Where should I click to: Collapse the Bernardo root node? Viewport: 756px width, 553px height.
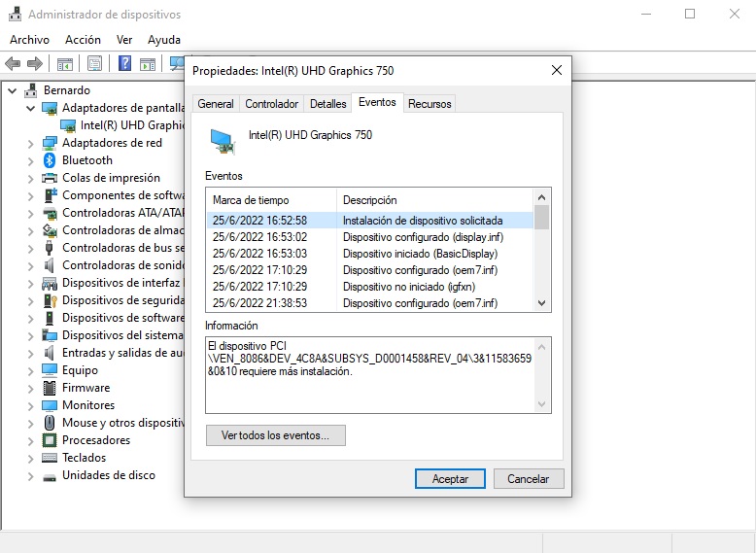point(13,90)
